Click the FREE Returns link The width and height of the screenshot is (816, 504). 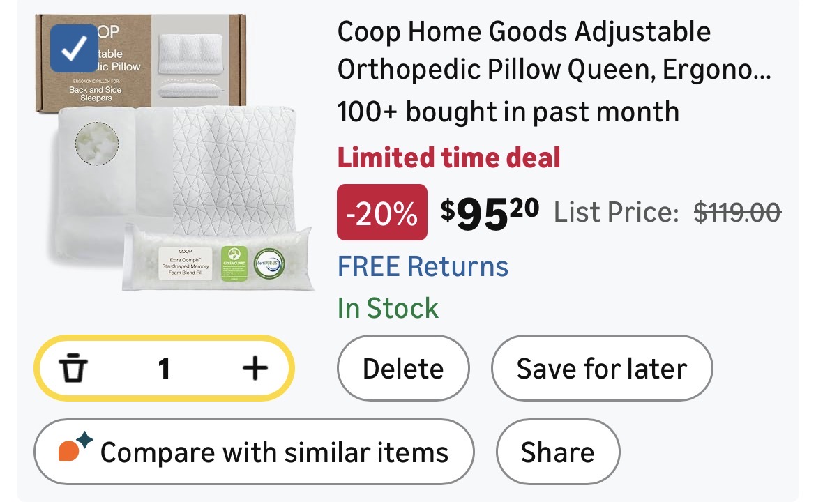(x=423, y=266)
